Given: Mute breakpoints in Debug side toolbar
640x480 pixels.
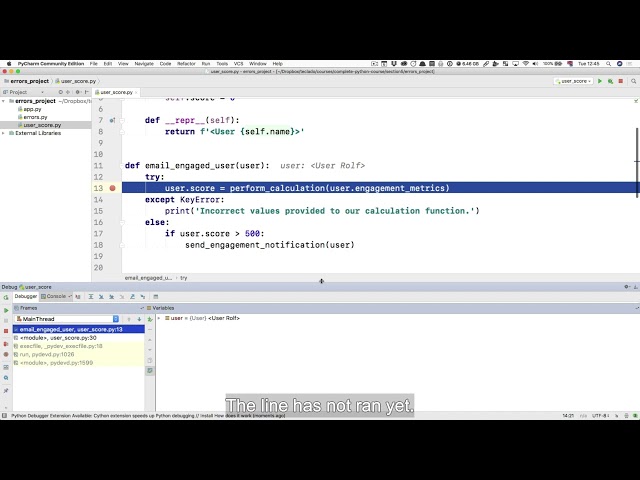Looking at the screenshot, I should [x=6, y=354].
